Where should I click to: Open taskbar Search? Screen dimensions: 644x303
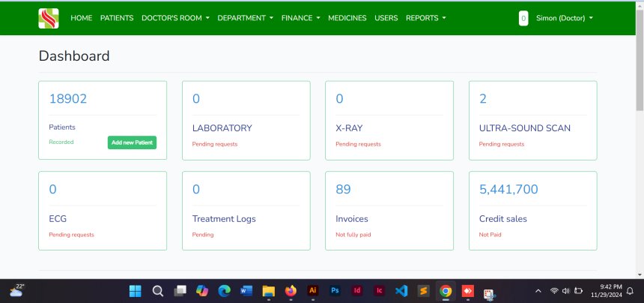[x=158, y=291]
